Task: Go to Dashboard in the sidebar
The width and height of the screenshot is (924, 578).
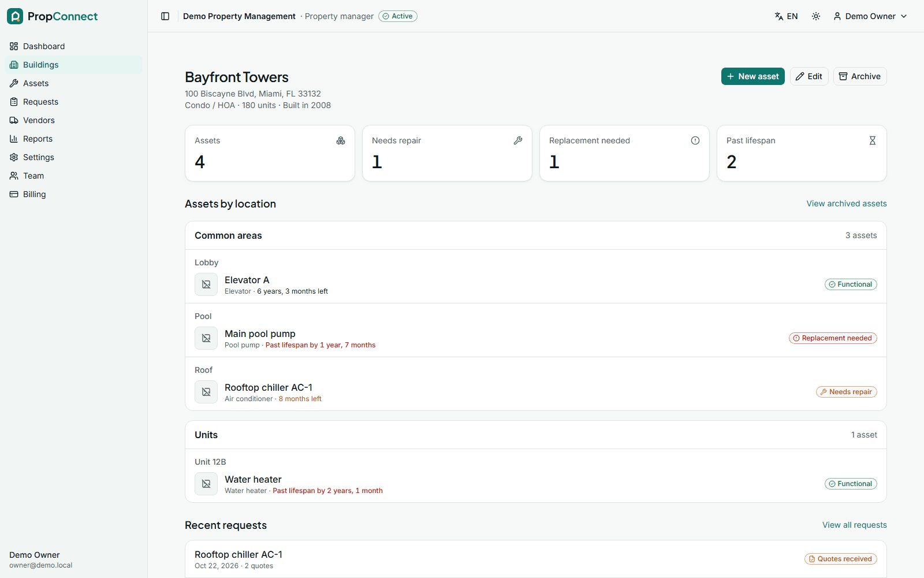Action: tap(73, 46)
